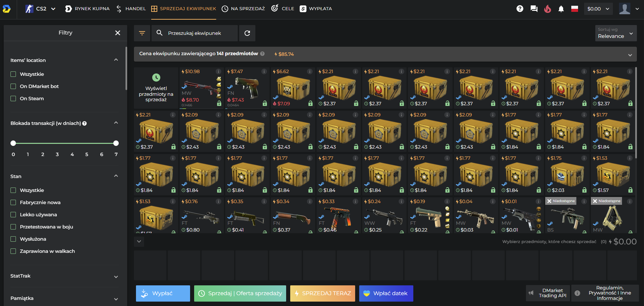
Task: Check the Zaprawiona w walkach filter
Action: tap(13, 251)
